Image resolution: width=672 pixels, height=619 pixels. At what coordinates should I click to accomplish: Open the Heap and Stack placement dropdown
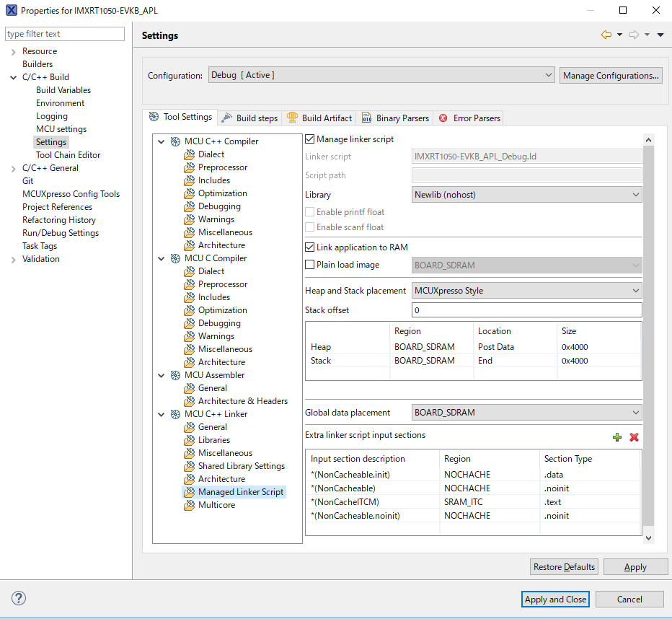coord(527,291)
